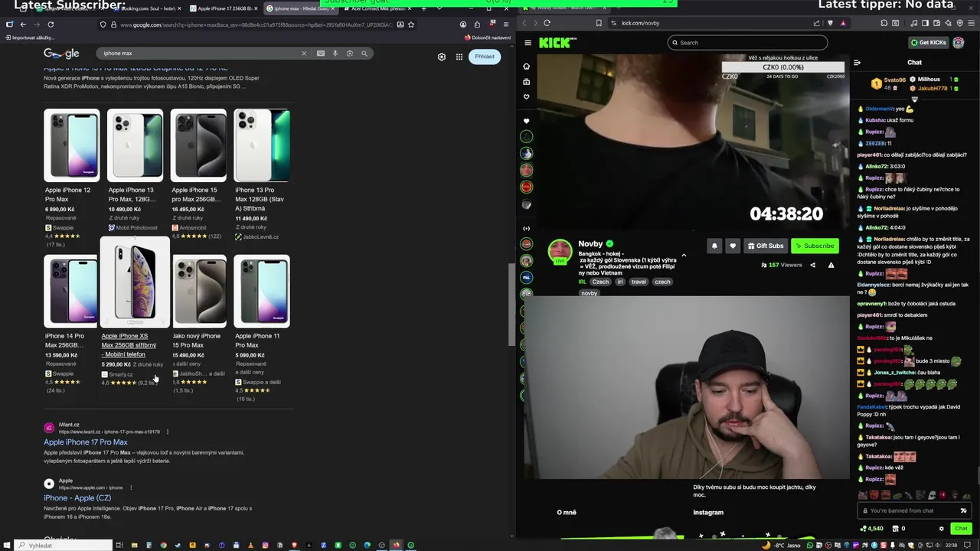Viewport: 980px width, 551px height.
Task: Click Dokončit nastavení in bookmarks bar
Action: point(488,37)
